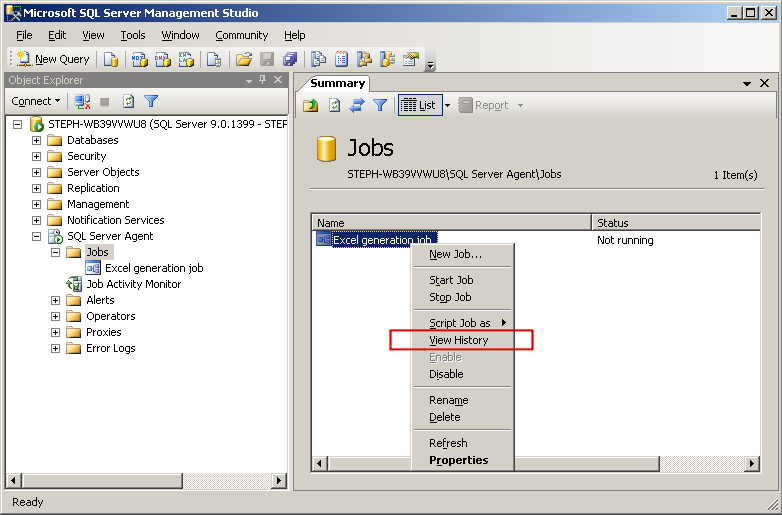
Task: Click the Open File folder icon
Action: [x=243, y=59]
